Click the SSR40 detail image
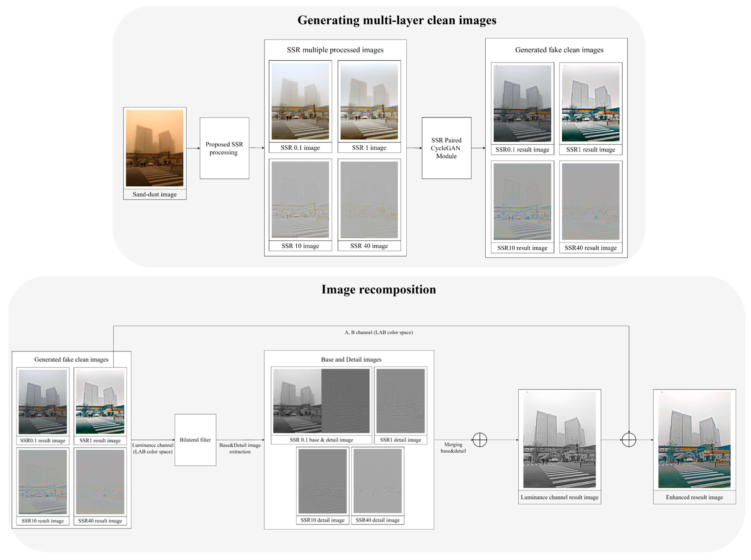The image size is (751, 560). 378,481
